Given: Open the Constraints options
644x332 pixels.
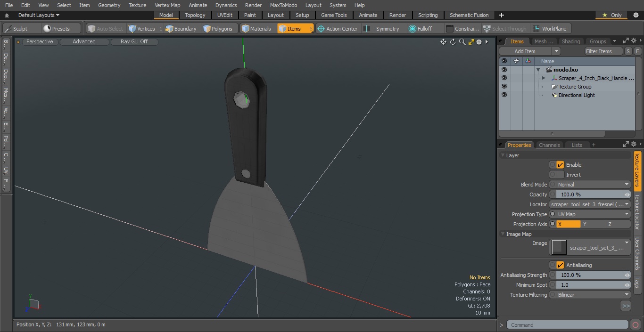Looking at the screenshot, I should tap(462, 29).
